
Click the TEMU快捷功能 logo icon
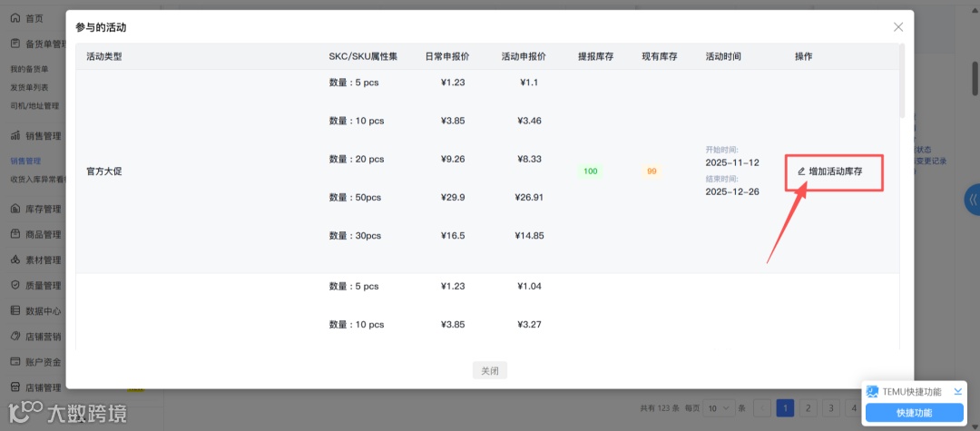click(873, 392)
